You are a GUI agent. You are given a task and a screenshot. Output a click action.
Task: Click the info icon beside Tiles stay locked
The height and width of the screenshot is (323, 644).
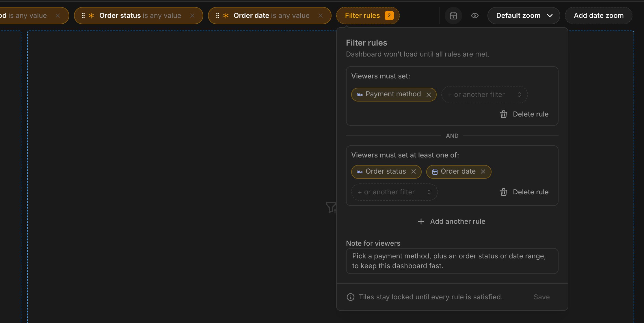tap(351, 297)
